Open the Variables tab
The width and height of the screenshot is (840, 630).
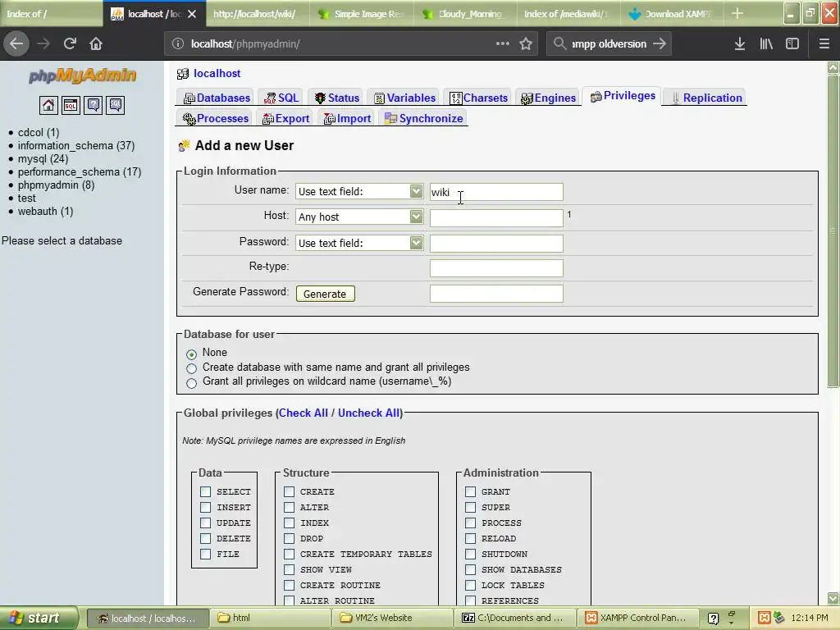click(x=404, y=98)
